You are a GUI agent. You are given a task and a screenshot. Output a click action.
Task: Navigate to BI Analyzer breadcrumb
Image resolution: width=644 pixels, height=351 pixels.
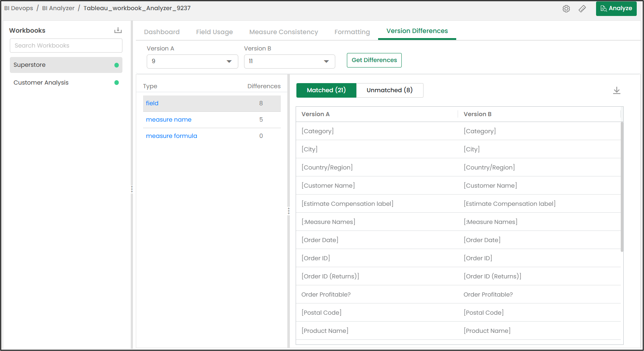[58, 8]
